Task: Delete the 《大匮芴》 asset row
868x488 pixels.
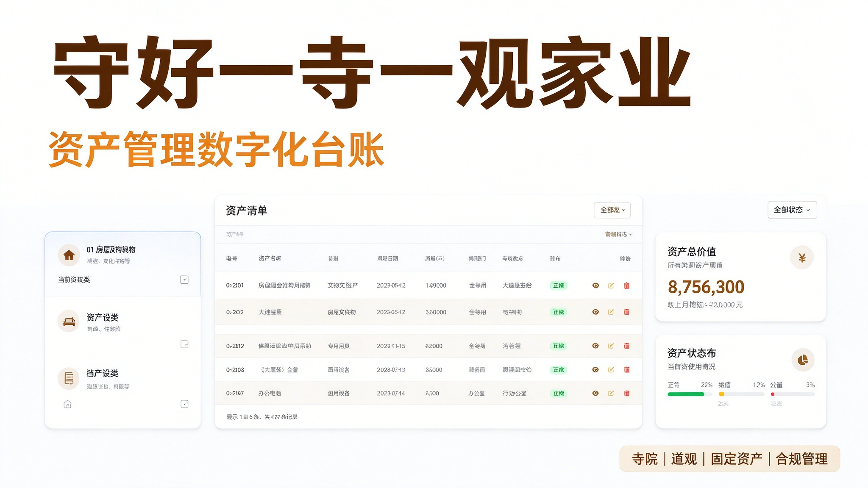Action: pos(626,370)
